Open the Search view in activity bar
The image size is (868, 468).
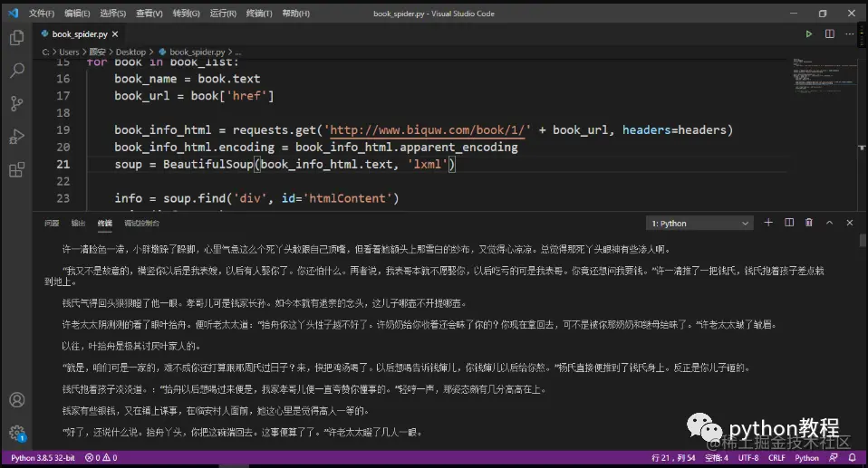click(16, 71)
